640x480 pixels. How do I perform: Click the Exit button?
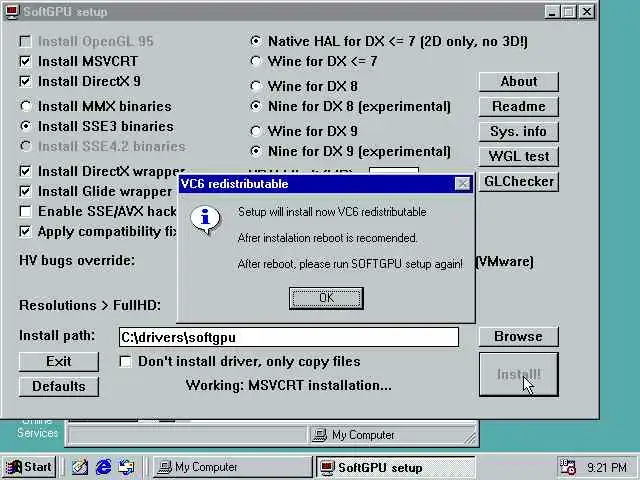click(59, 362)
